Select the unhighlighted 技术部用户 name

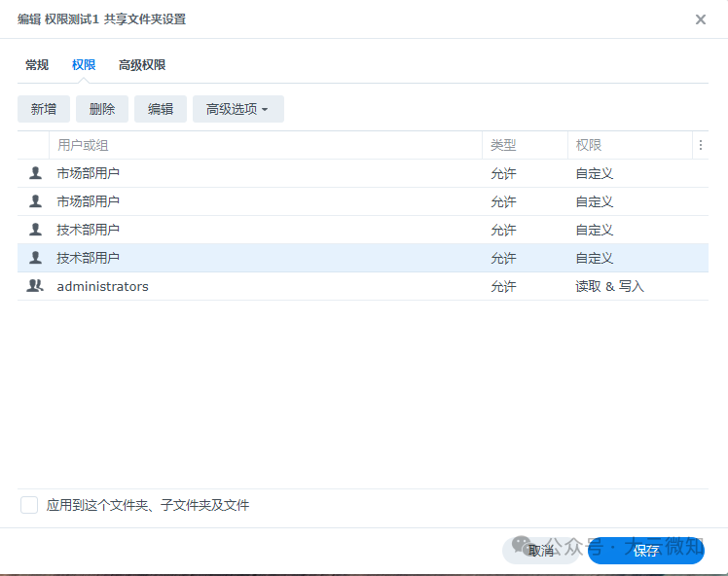coord(89,230)
